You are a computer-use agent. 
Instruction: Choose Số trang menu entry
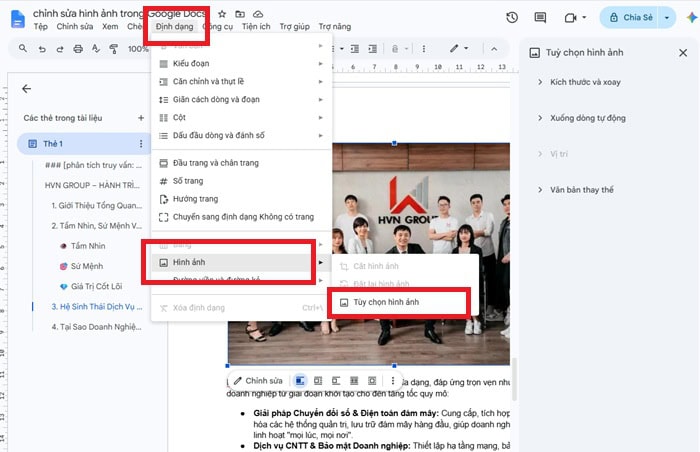pos(242,181)
